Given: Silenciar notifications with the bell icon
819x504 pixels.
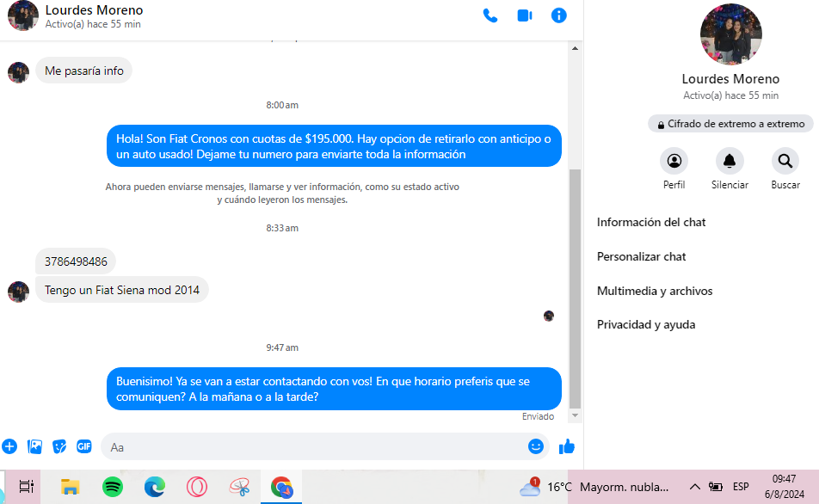Looking at the screenshot, I should (x=730, y=161).
